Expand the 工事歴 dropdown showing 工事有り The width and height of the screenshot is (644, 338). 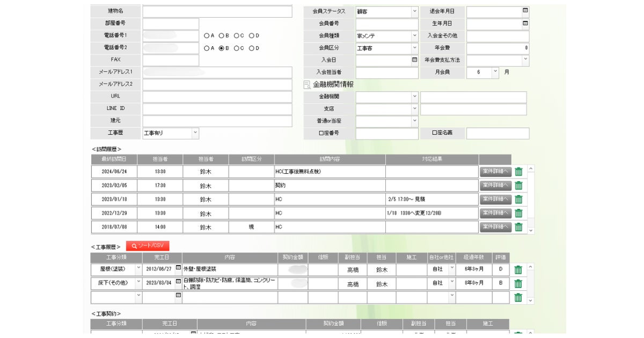point(195,133)
